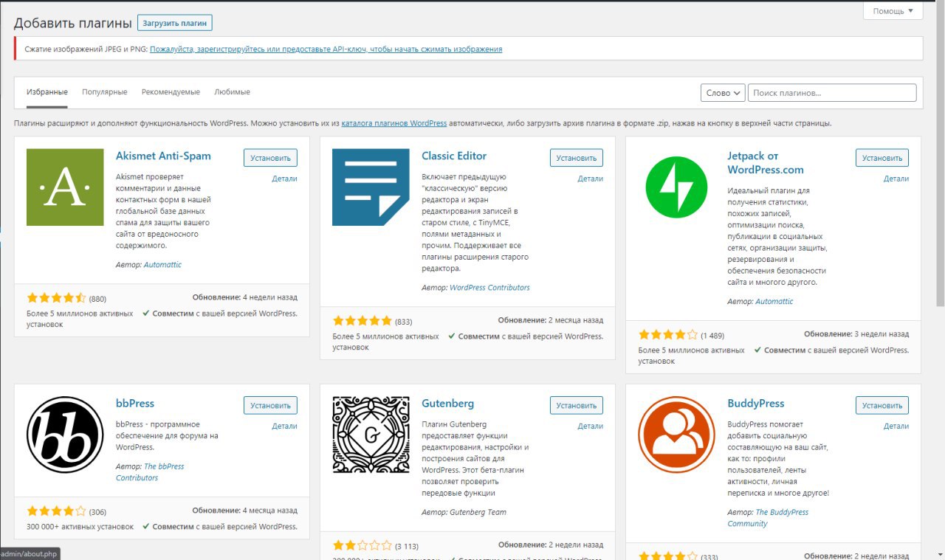Open the Classic Editor title link

(x=454, y=156)
